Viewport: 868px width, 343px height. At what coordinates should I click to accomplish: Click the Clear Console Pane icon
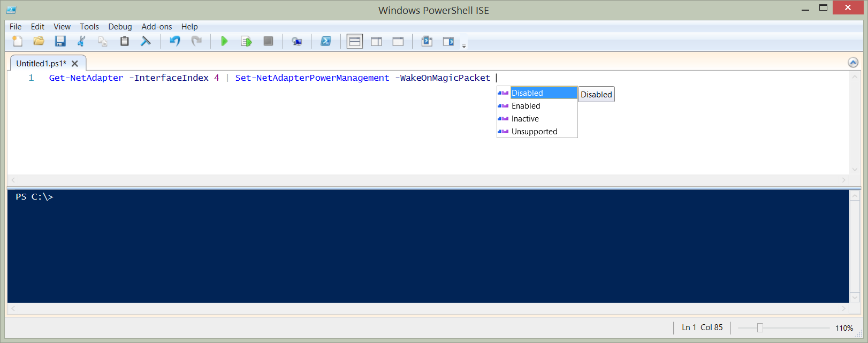coord(146,41)
